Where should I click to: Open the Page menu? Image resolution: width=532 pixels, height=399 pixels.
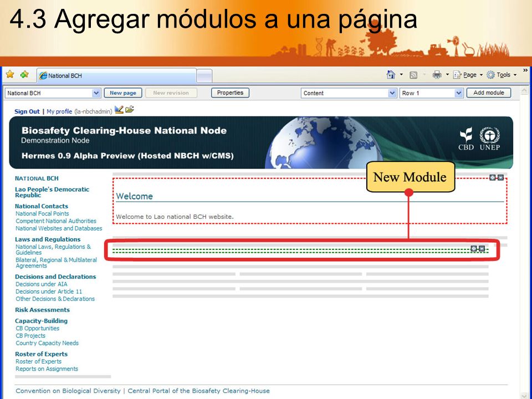(x=468, y=75)
